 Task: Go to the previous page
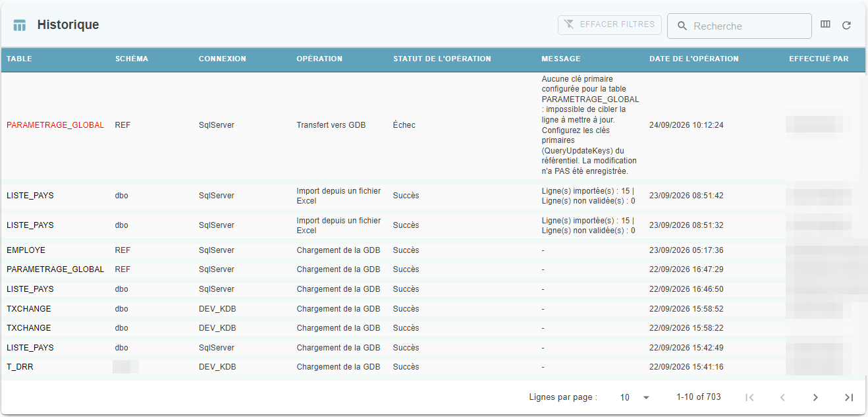pyautogui.click(x=782, y=397)
